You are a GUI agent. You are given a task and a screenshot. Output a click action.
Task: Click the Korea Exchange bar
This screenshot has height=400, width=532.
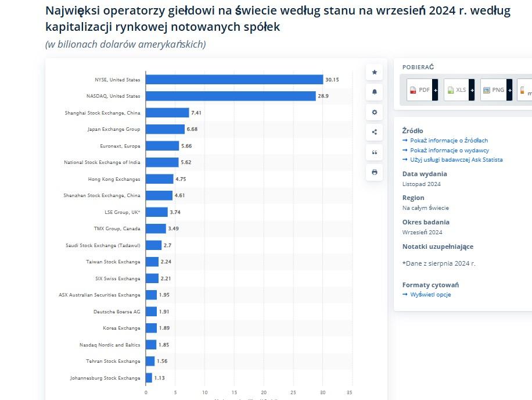(x=152, y=328)
